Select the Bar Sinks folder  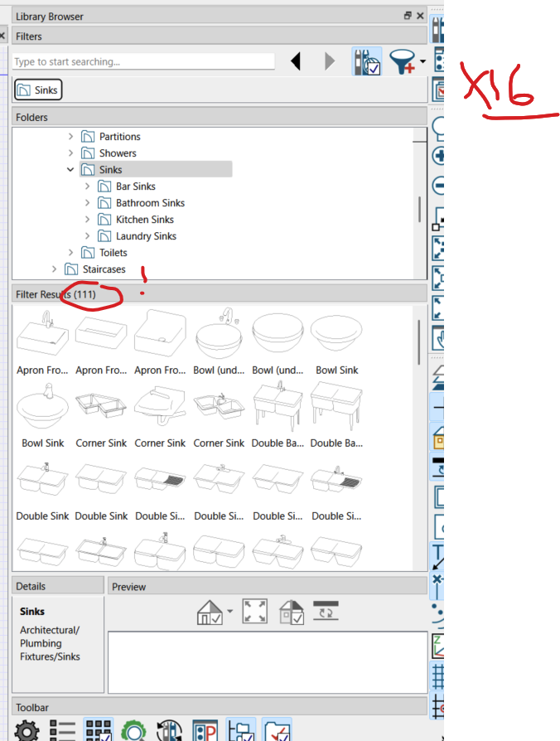pyautogui.click(x=127, y=186)
